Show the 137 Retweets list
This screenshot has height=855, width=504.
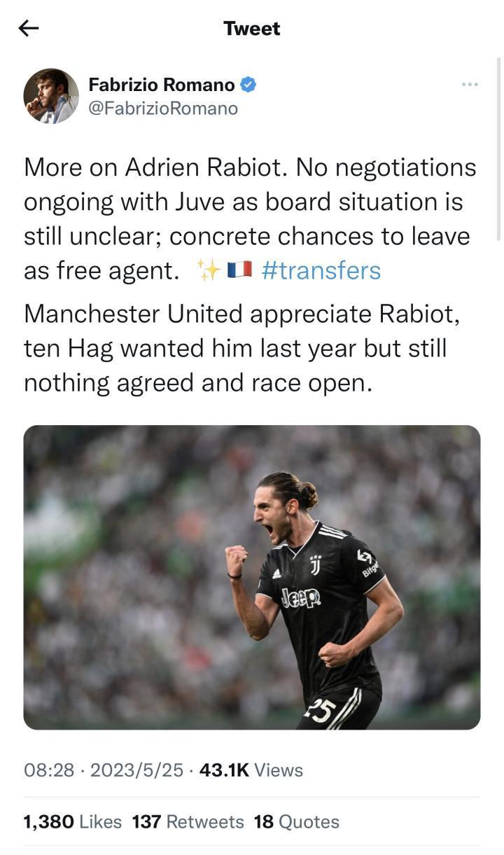point(188,821)
